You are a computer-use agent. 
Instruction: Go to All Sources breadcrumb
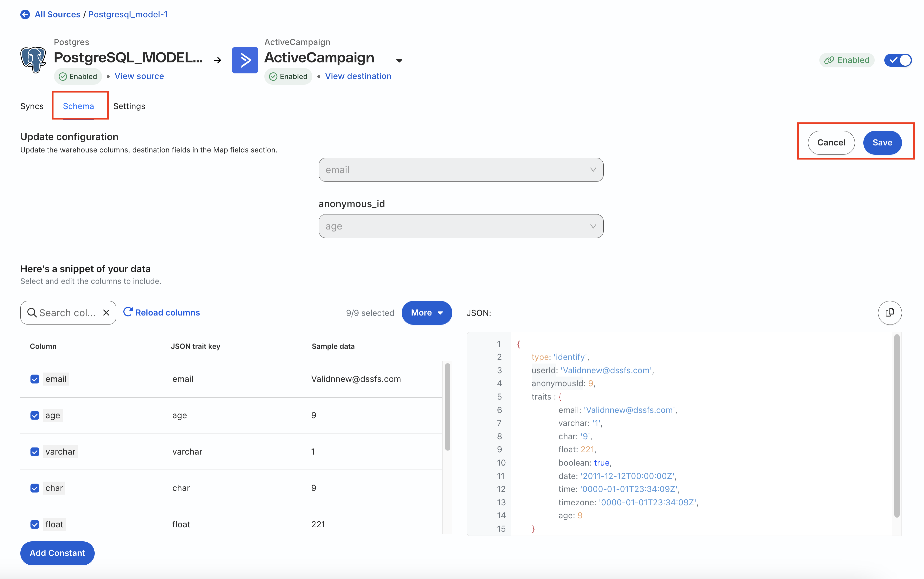click(x=57, y=15)
